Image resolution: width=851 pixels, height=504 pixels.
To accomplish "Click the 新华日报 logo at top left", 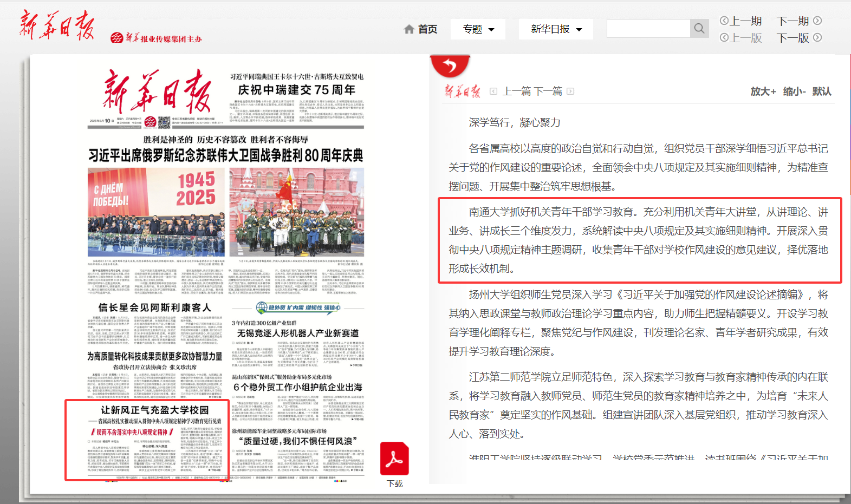I will coord(57,25).
